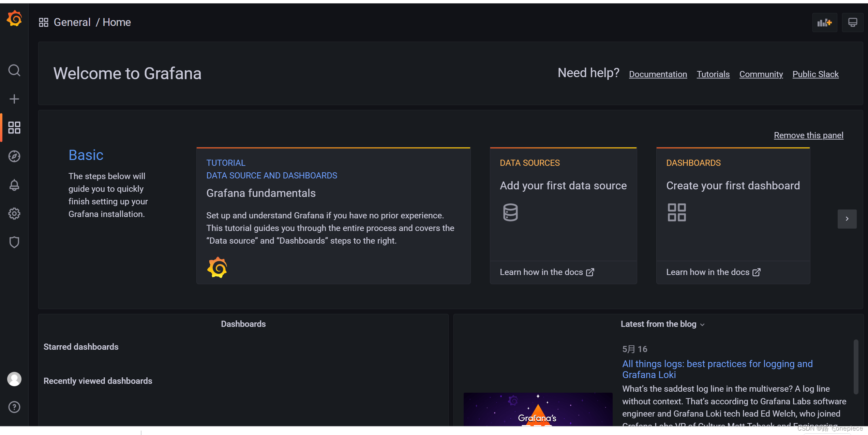868x435 pixels.
Task: Open the Grafana fundamentals tutorial card
Action: click(x=333, y=216)
